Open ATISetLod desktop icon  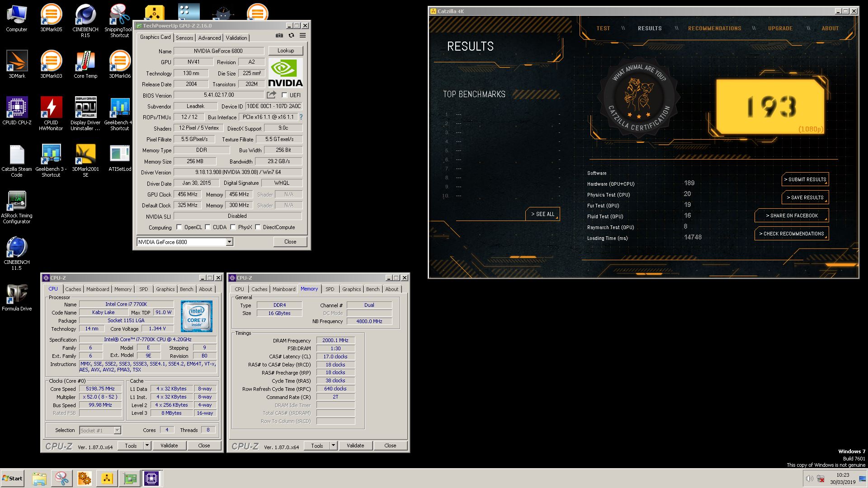120,158
